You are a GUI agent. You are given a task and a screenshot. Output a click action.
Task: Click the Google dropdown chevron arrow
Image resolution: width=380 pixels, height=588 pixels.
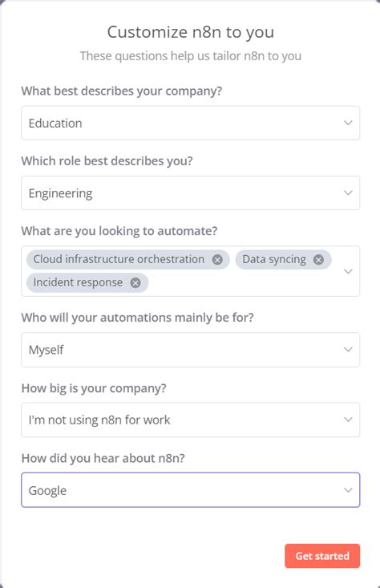348,490
